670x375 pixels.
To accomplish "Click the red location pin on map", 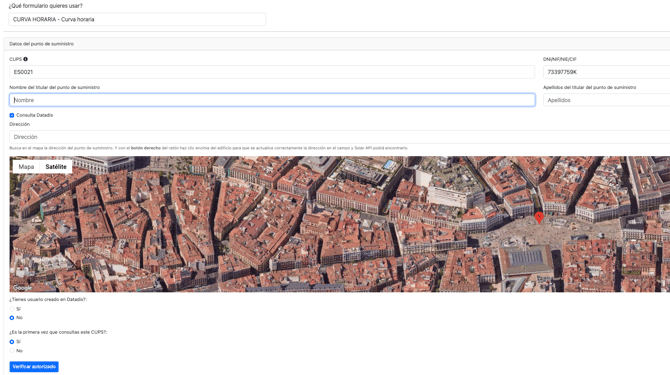I will pos(539,217).
